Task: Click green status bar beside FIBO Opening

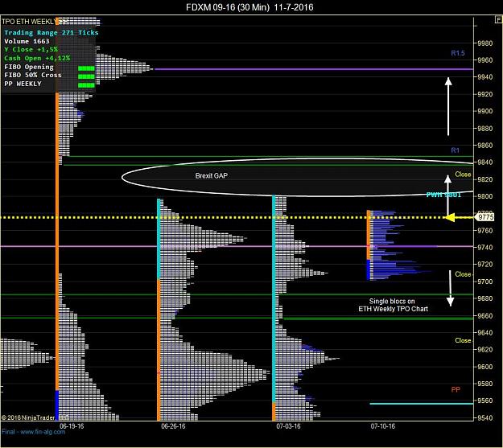Action: [86, 68]
